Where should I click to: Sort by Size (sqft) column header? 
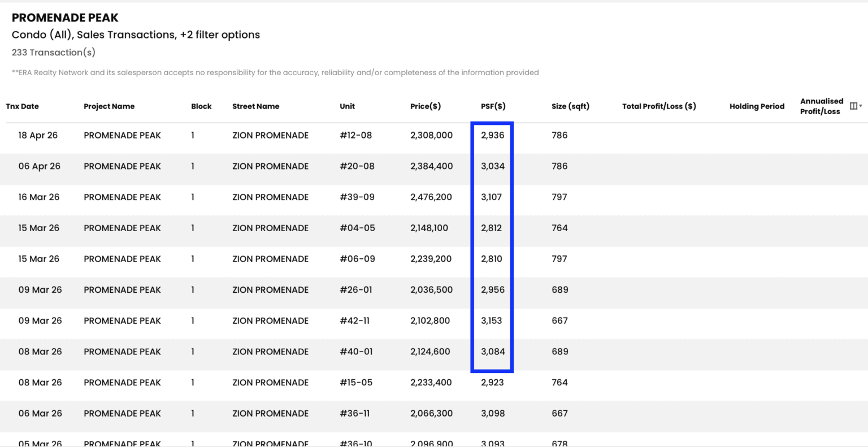pyautogui.click(x=570, y=106)
